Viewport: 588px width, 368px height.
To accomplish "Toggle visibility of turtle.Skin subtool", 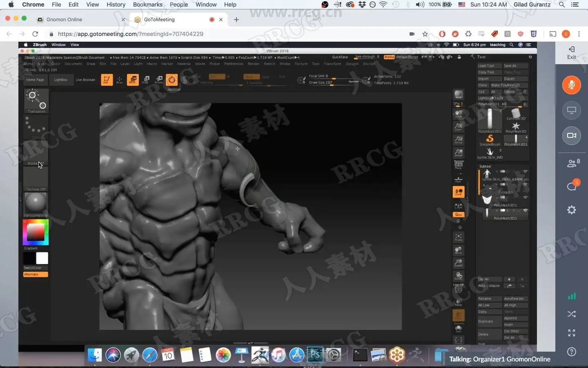I will pyautogui.click(x=526, y=171).
